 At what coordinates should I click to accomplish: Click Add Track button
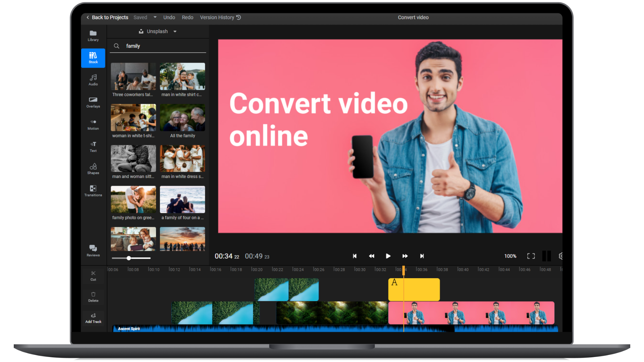point(93,318)
